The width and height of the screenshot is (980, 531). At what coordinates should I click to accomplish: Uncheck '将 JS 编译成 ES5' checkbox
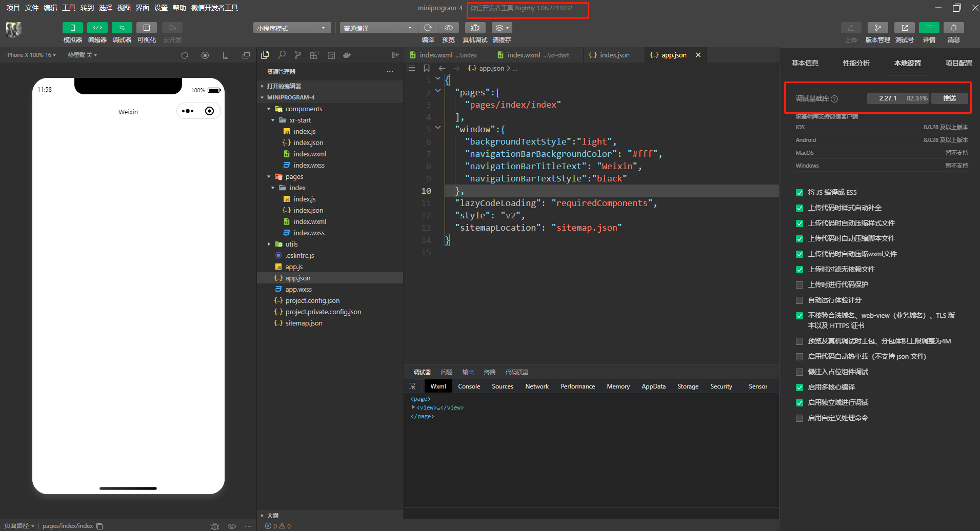pos(799,193)
